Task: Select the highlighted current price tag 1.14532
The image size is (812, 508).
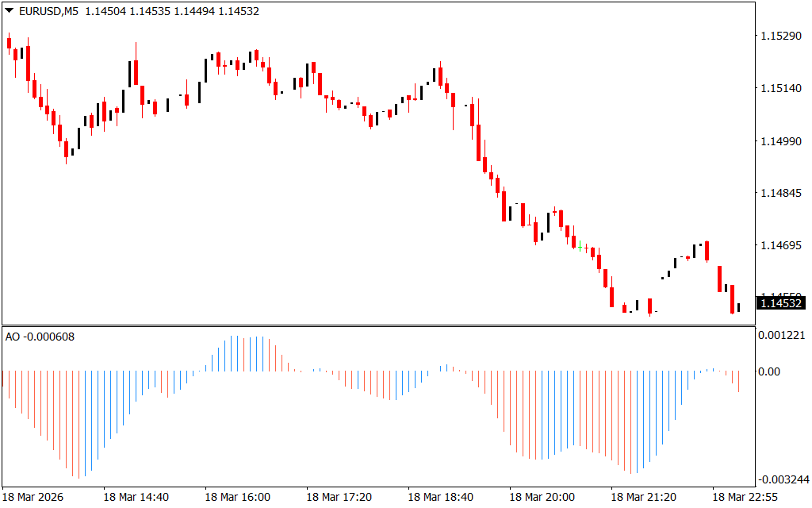Action: tap(781, 302)
